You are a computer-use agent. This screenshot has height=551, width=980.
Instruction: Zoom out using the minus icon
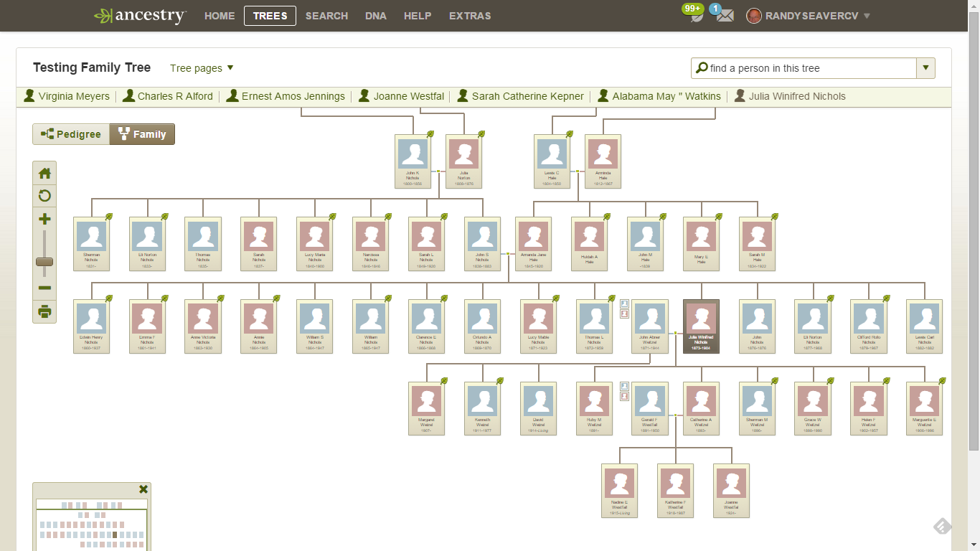tap(44, 288)
